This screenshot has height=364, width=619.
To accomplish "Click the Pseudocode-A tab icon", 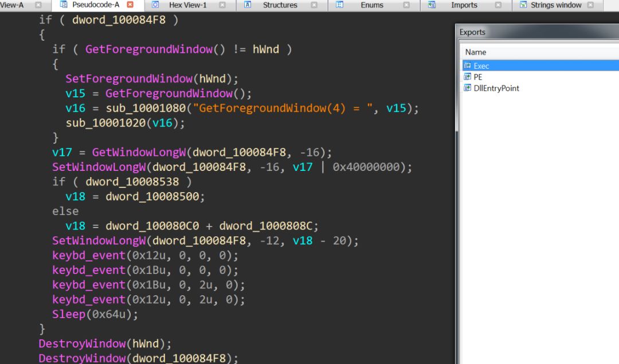I will coord(64,5).
